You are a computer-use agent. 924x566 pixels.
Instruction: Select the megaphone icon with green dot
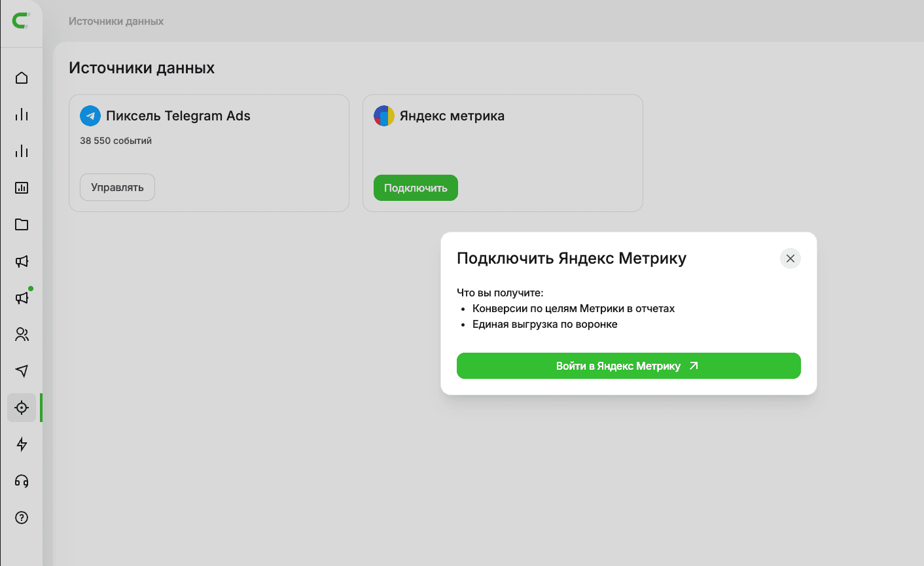[x=22, y=298]
